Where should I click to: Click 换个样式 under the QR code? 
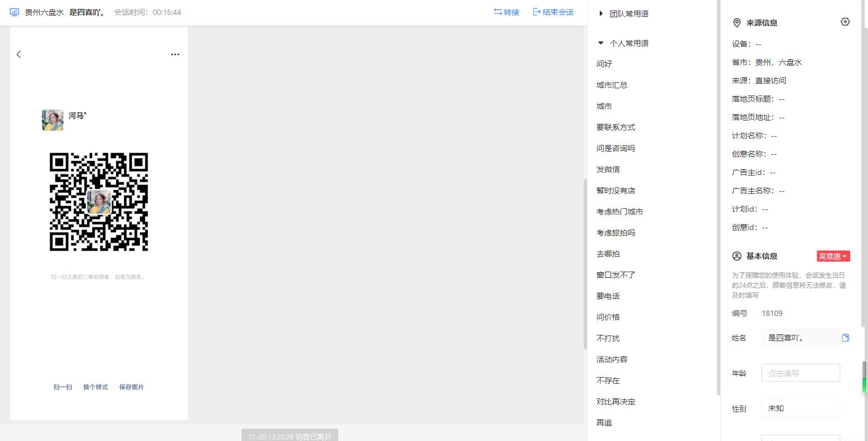96,387
